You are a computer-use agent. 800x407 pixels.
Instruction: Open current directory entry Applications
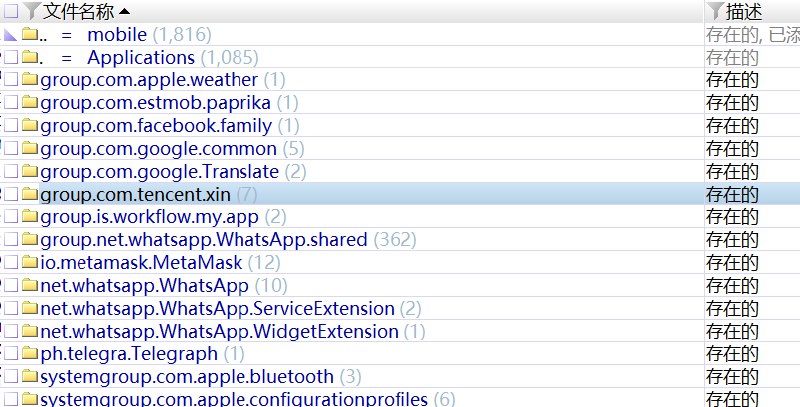pos(140,58)
